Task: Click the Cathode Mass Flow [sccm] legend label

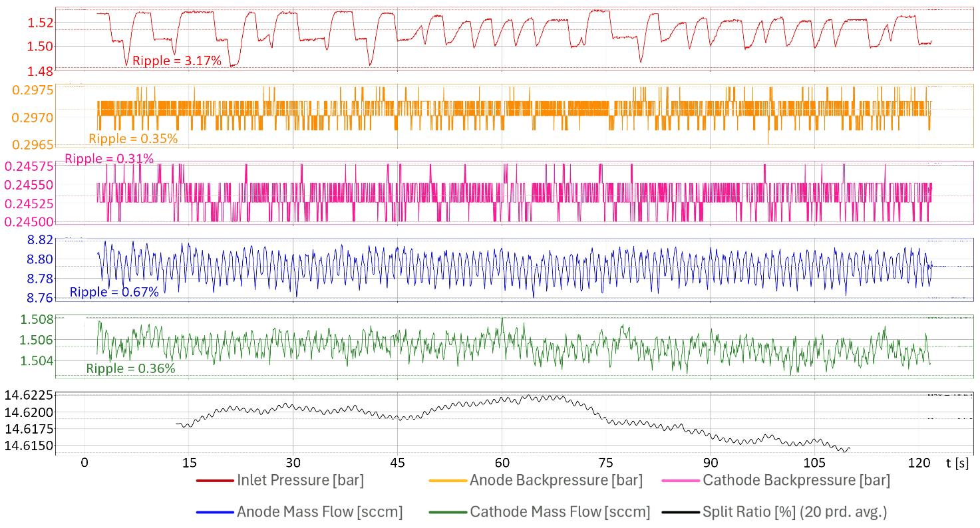Action: click(560, 512)
